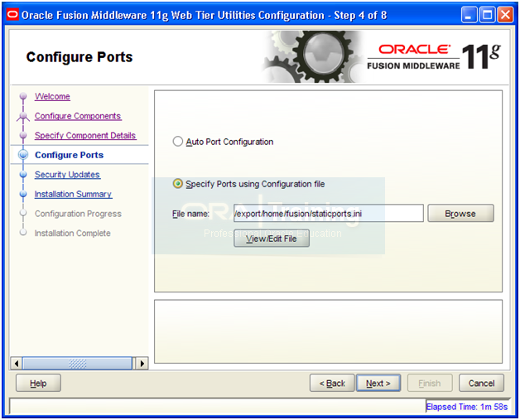This screenshot has width=520, height=420.
Task: Click the Installation Complete step bullet icon
Action: tap(23, 233)
